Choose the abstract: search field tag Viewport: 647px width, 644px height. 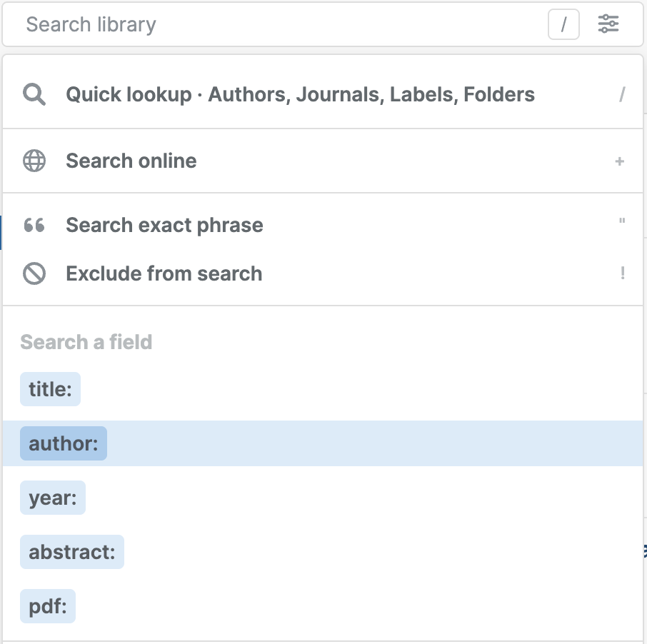point(72,552)
